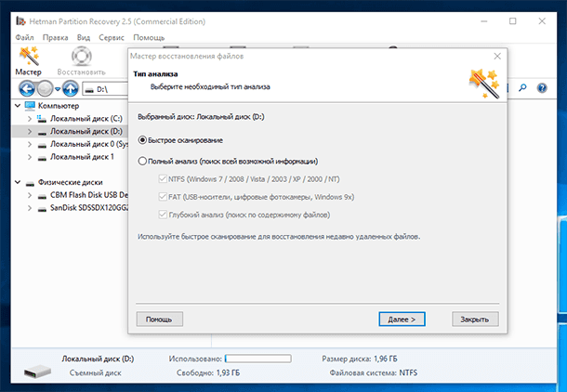
Task: Click the Помощь button in wizard
Action: tap(160, 320)
